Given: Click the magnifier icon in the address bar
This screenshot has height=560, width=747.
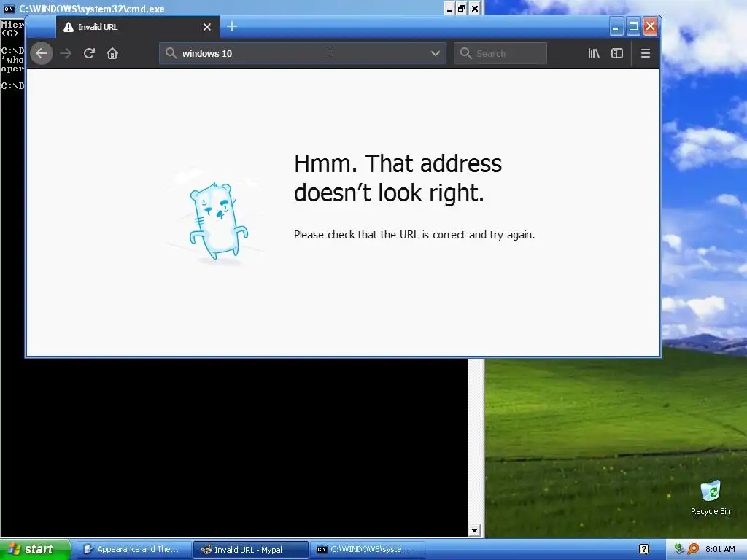Looking at the screenshot, I should tap(171, 53).
